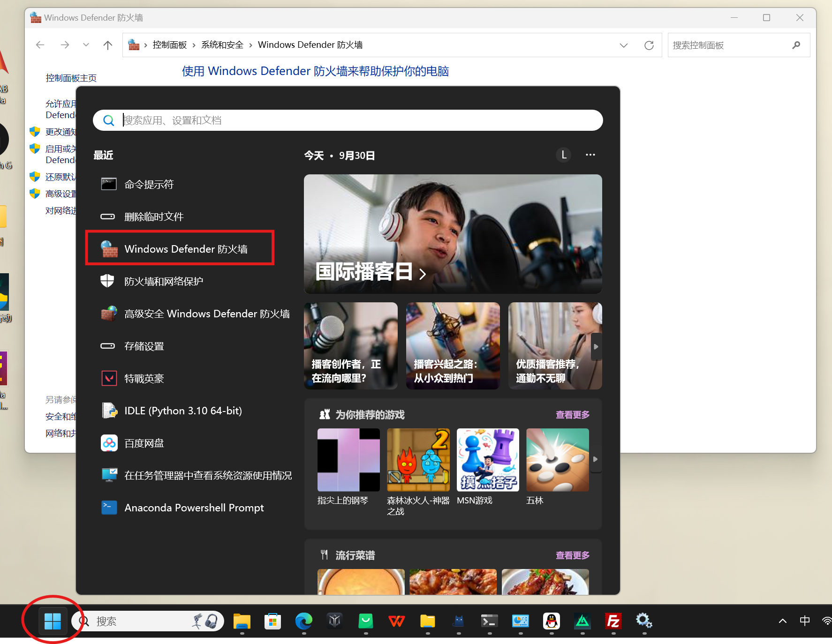
Task: Switch the input method 中 indicator
Action: click(805, 621)
